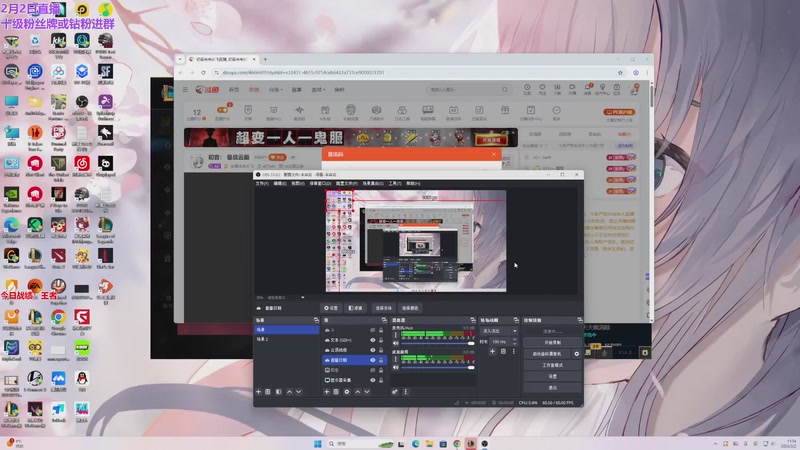The width and height of the screenshot is (800, 450).
Task: Show the hidden first source in list
Action: point(372,330)
